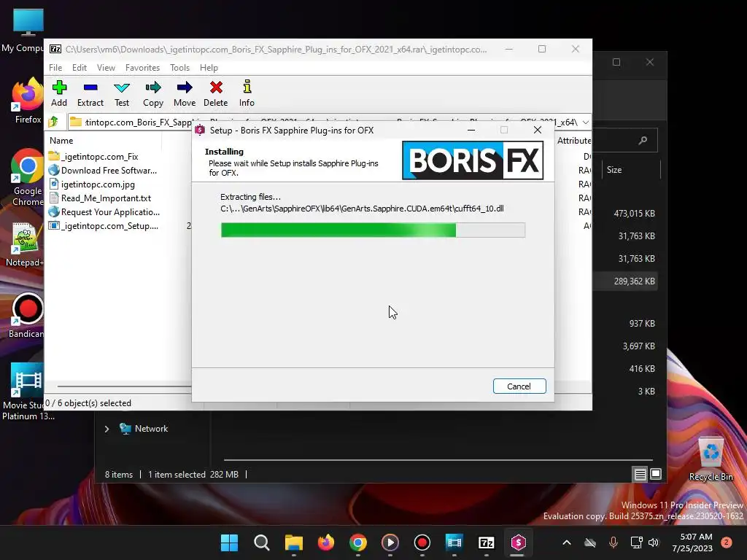Click the media player taskbar icon
747x560 pixels.
tap(390, 542)
